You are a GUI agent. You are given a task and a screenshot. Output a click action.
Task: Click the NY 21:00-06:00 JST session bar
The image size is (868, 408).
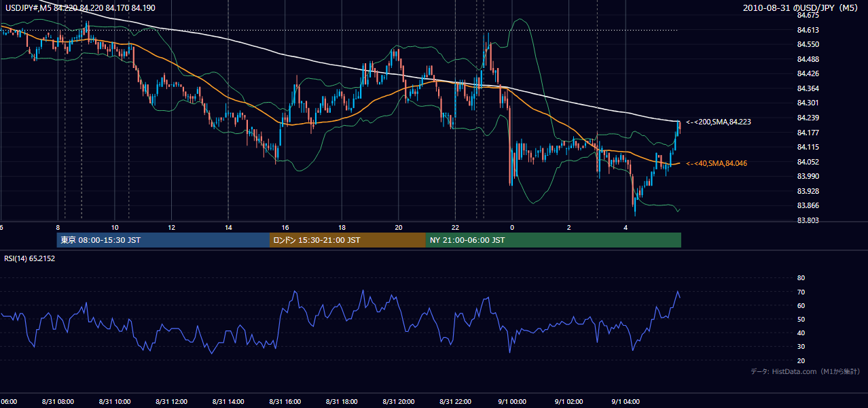tap(554, 240)
